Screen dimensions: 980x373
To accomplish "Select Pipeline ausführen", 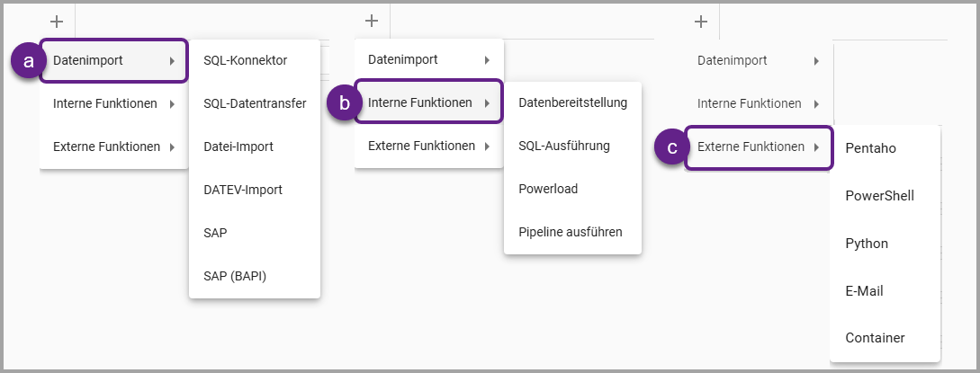I will pos(571,232).
